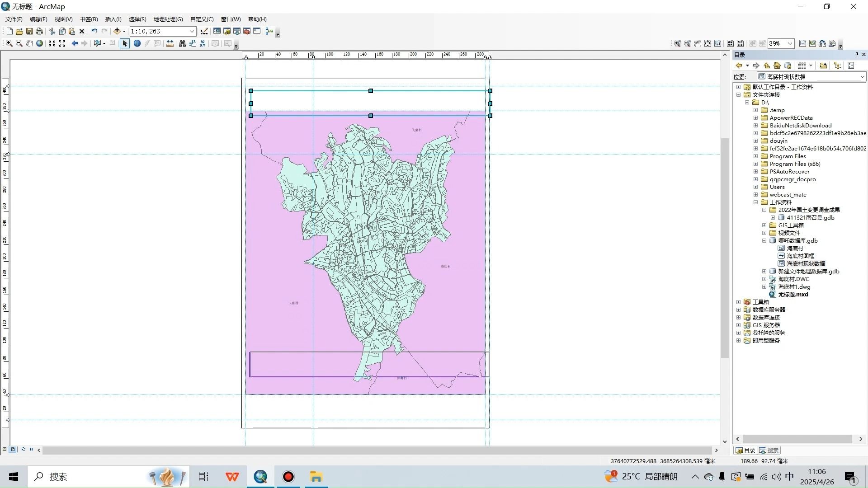Screen dimensions: 868x488
Task: Open the map scale 1:10,263 dropdown
Action: [x=192, y=31]
